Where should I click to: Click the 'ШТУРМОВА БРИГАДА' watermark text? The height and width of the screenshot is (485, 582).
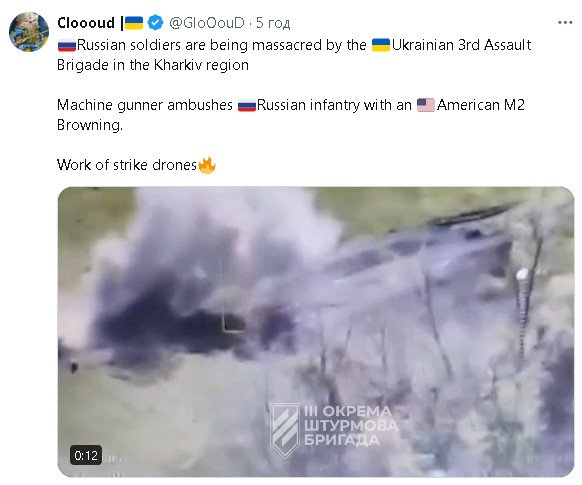[x=351, y=433]
